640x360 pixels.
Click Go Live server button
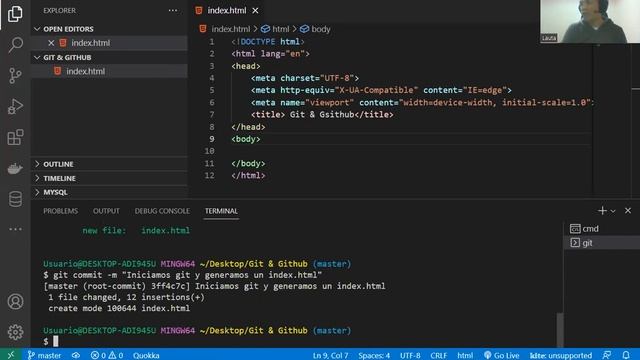tap(501, 355)
